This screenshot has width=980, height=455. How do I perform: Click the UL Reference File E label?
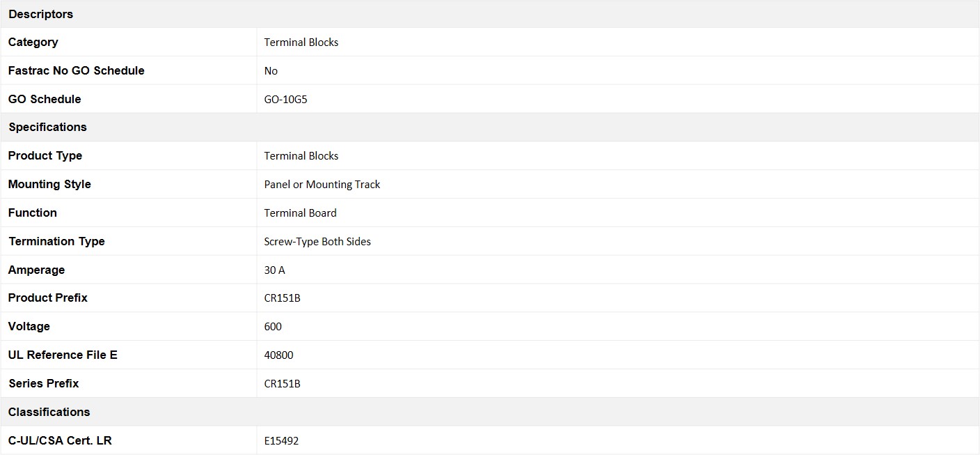(63, 355)
